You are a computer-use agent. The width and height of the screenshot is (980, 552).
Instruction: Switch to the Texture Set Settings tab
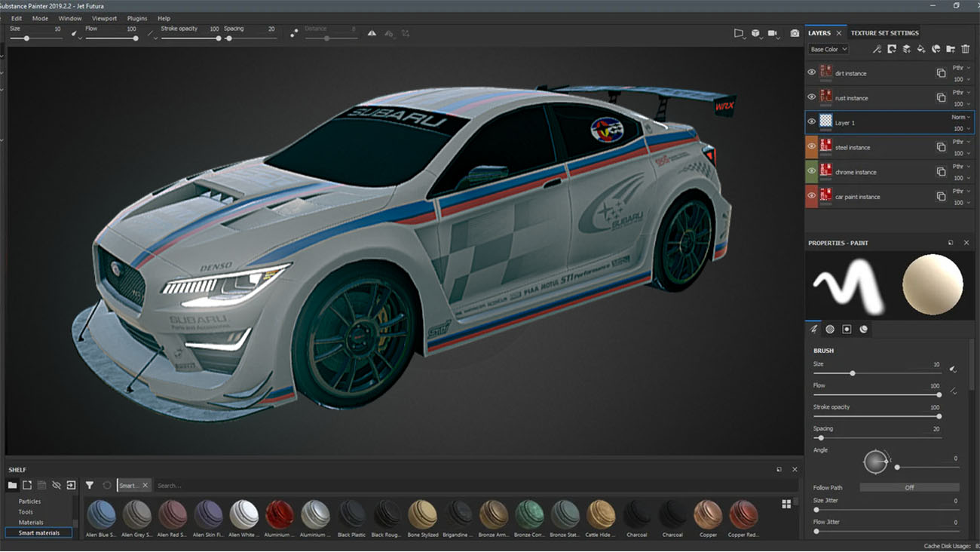[884, 32]
